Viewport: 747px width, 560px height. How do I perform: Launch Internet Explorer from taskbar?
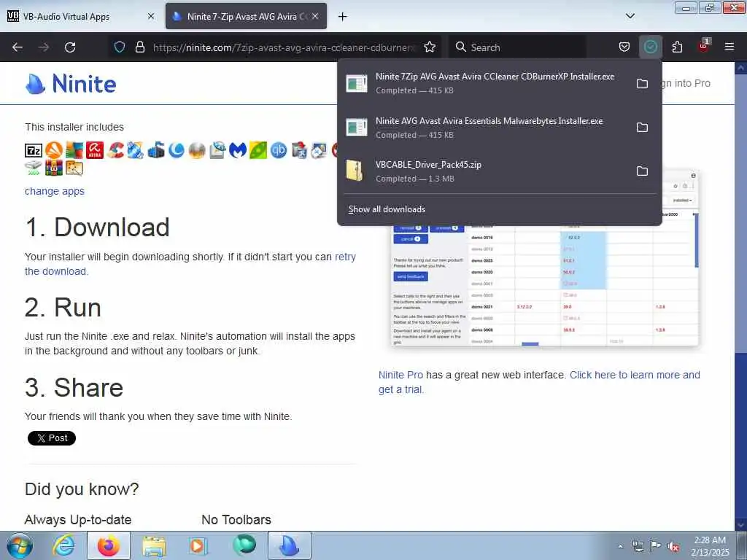[64, 545]
